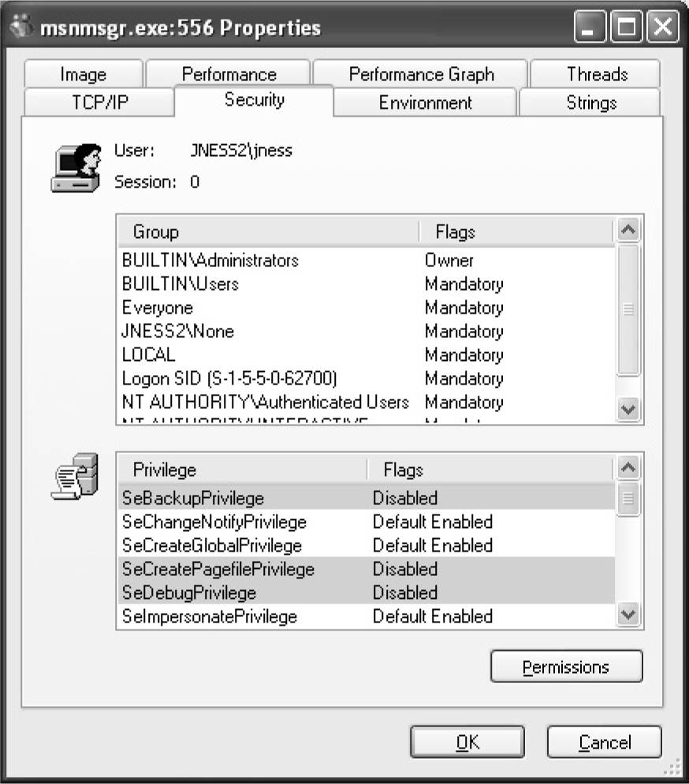Click the Permissions button
This screenshot has height=784, width=689.
coord(566,667)
